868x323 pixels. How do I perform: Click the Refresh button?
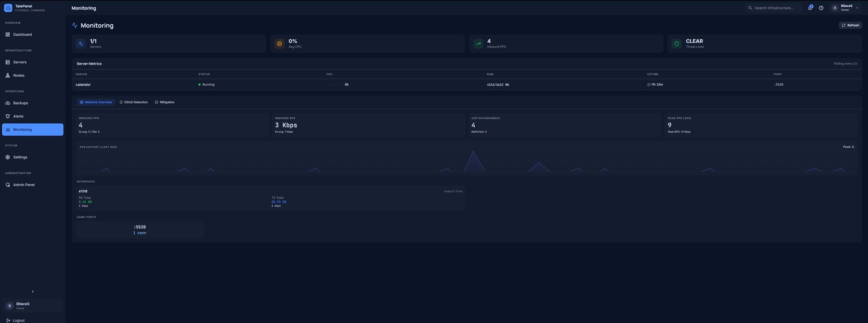tap(850, 25)
